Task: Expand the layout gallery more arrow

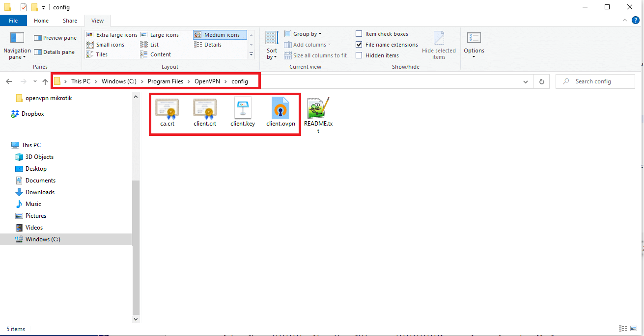Action: point(252,54)
